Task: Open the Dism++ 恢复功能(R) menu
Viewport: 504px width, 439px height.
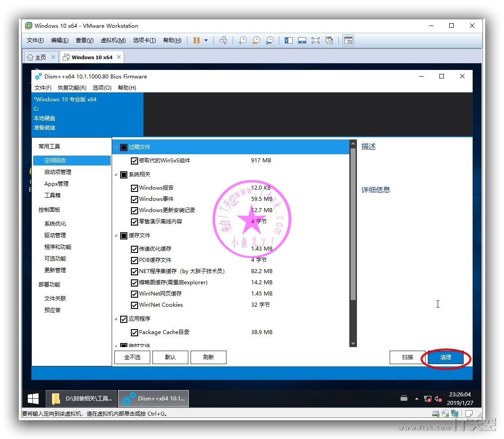Action: point(72,88)
